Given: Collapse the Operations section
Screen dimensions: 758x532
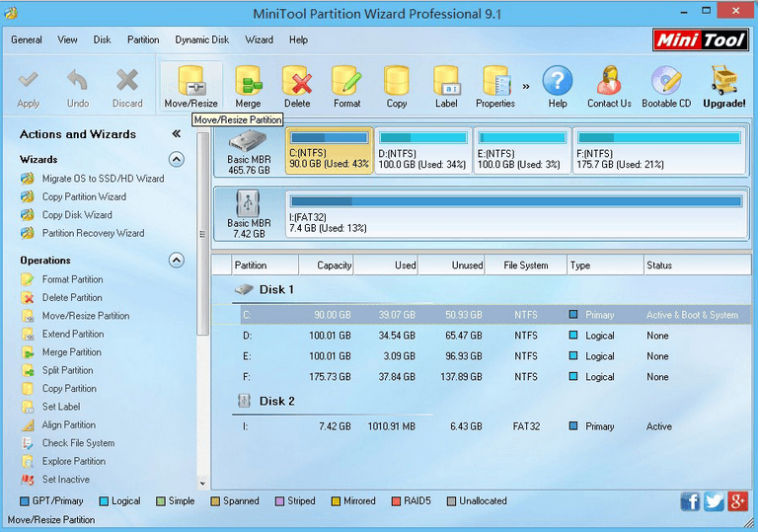Looking at the screenshot, I should coord(176,261).
